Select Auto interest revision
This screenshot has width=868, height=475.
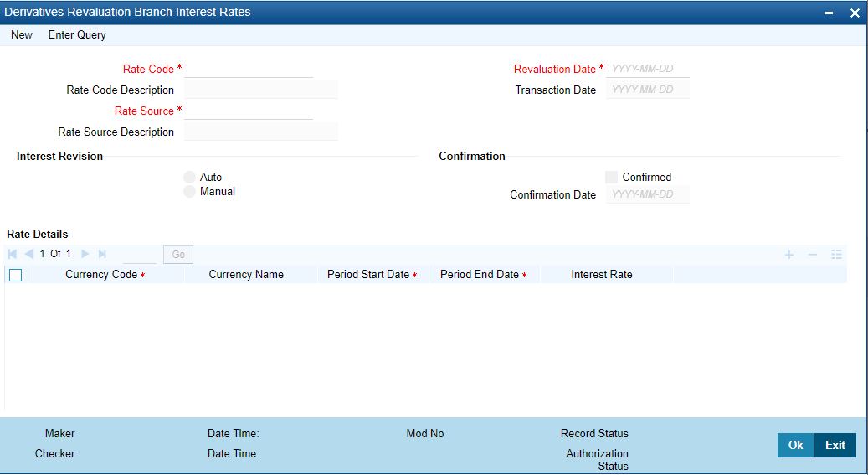click(x=189, y=177)
